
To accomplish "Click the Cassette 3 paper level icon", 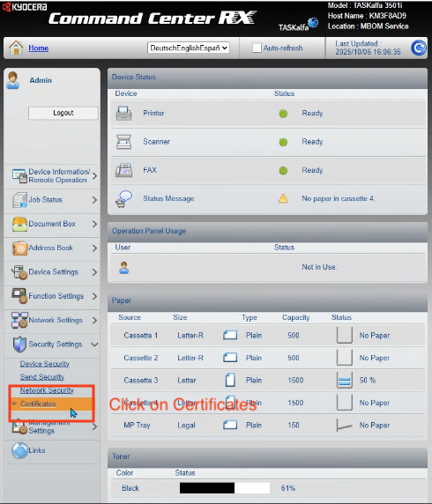I will click(x=345, y=381).
